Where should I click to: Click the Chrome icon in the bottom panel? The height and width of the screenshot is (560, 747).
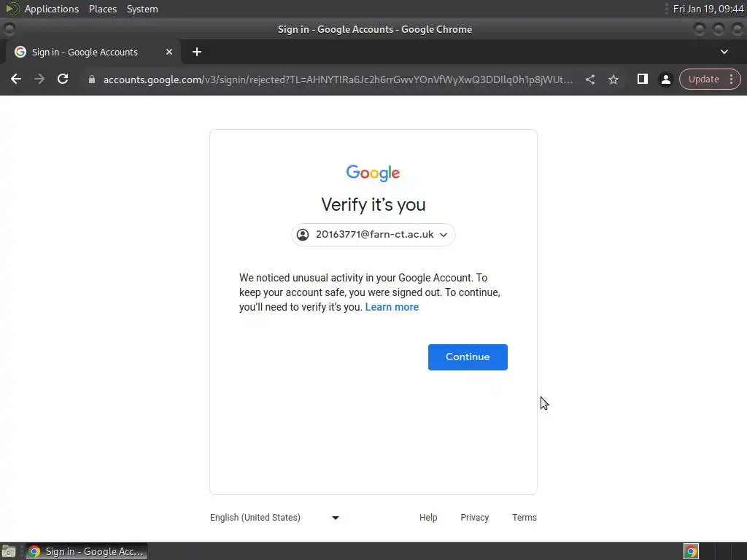point(691,551)
